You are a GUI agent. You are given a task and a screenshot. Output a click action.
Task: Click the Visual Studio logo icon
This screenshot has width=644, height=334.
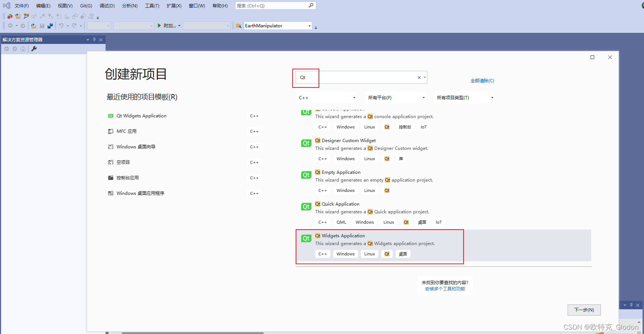[x=6, y=6]
